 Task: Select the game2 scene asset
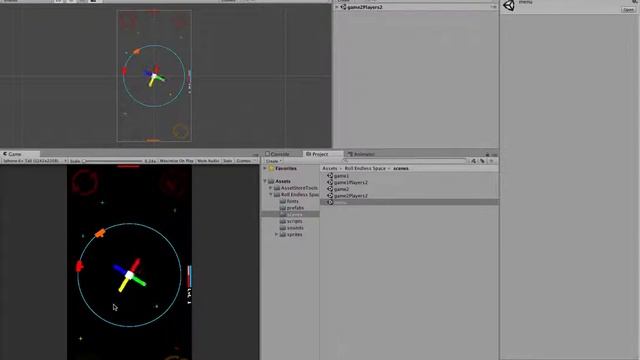click(338, 189)
